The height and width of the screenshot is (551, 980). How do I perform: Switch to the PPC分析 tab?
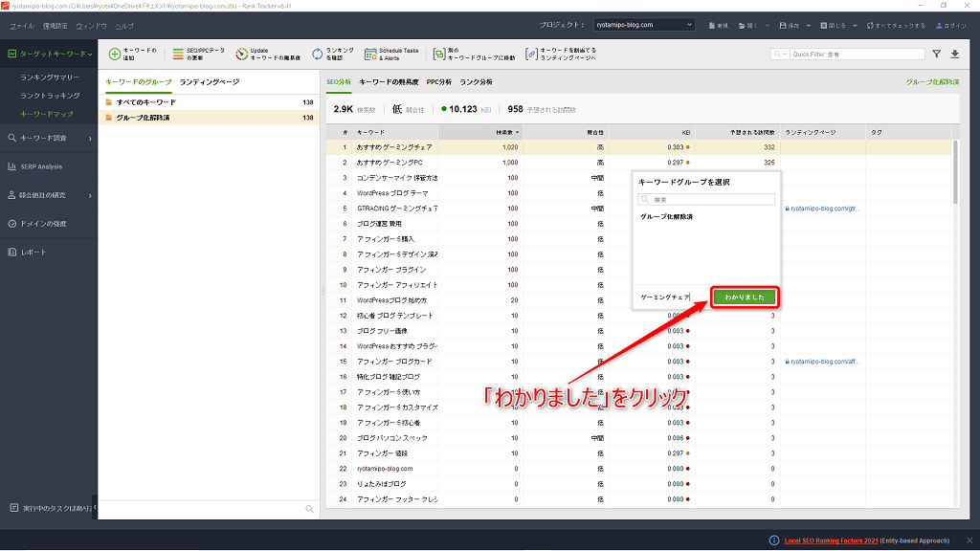(439, 82)
